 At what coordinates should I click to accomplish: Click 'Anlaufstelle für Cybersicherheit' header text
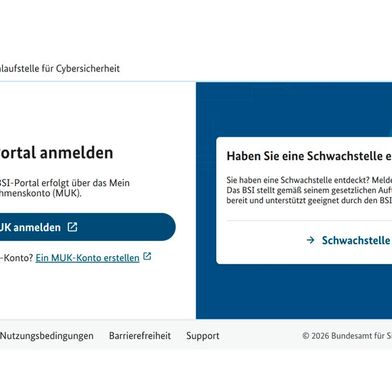click(60, 69)
